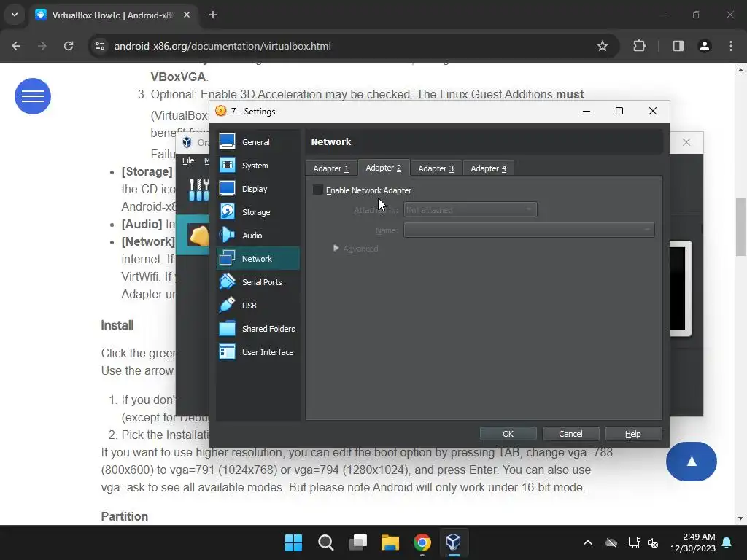Switch to the Adapter 4 tab
747x560 pixels.
pyautogui.click(x=488, y=168)
